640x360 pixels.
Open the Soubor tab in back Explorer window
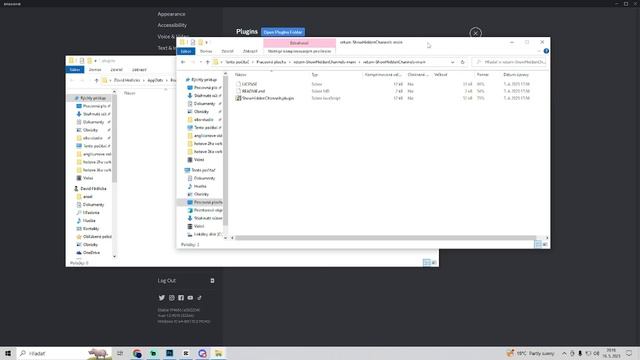coord(75,70)
